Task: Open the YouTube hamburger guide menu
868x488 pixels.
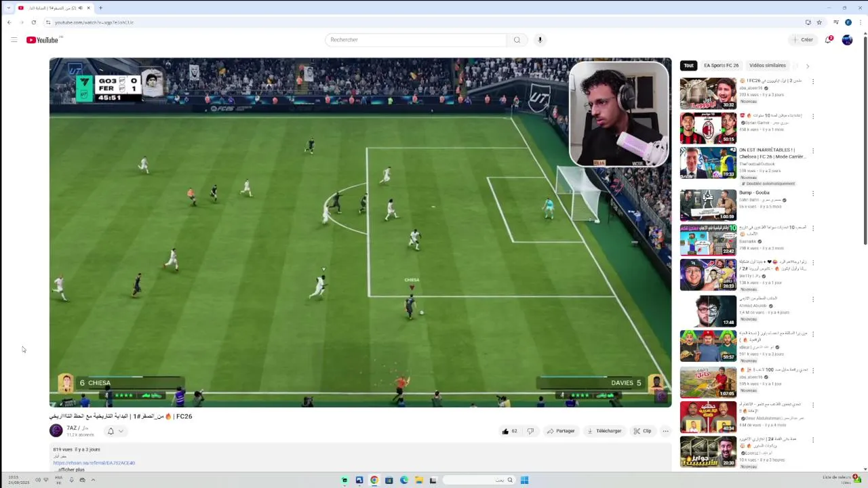Action: click(x=14, y=40)
